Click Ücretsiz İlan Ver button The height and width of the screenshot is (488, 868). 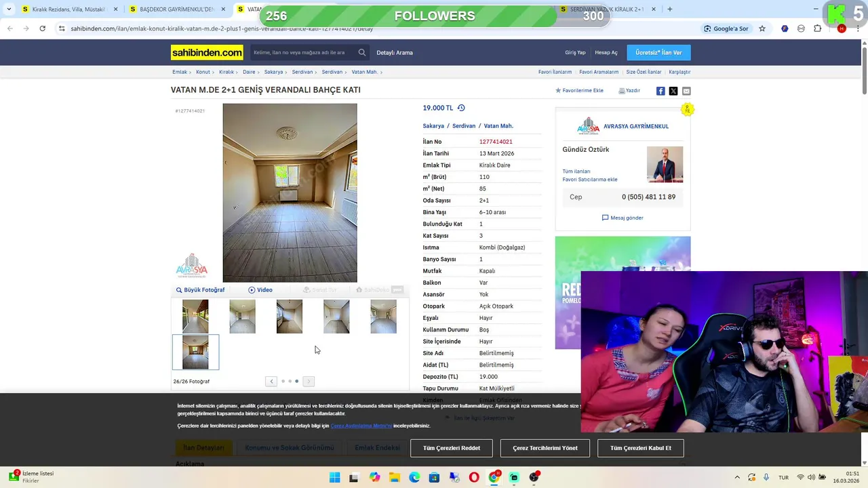tap(658, 52)
